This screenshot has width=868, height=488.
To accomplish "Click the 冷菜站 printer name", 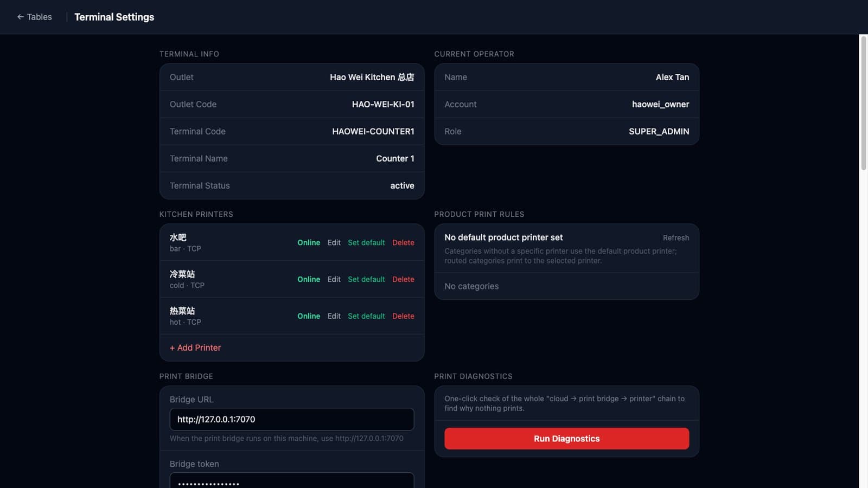I will [x=182, y=274].
